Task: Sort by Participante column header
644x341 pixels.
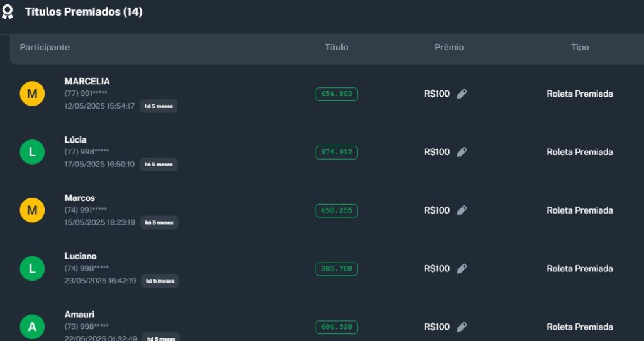Action: 45,48
